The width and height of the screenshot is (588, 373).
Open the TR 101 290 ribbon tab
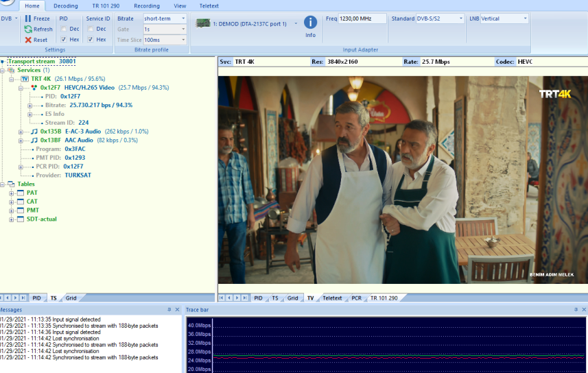click(106, 5)
